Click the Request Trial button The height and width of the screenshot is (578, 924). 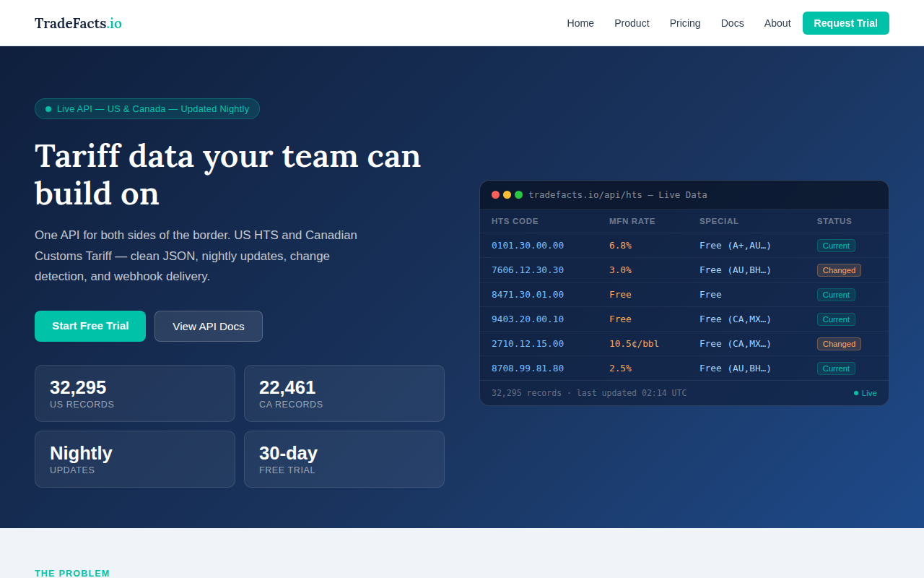[846, 23]
